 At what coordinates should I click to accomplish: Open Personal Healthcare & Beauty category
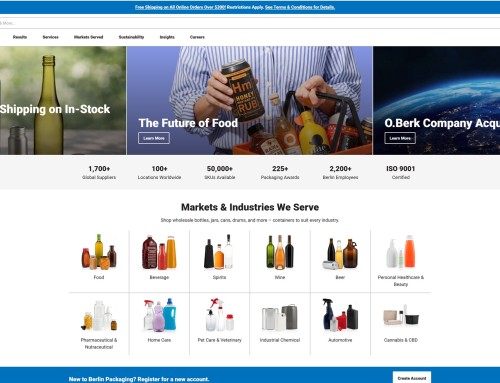point(401,281)
